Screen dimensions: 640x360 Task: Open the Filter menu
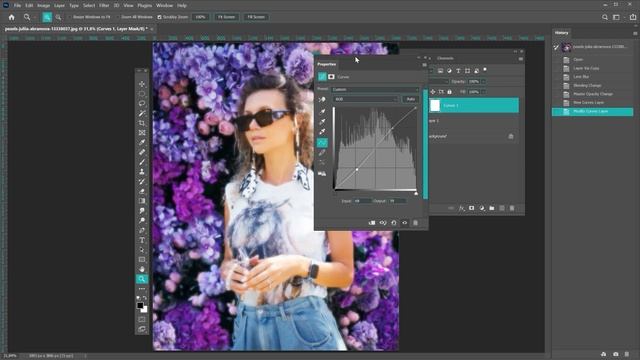104,6
